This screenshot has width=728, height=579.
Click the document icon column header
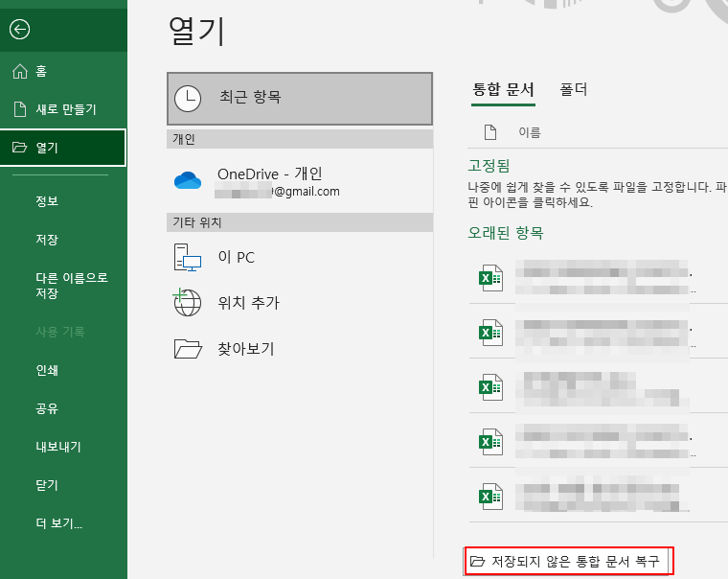point(490,132)
